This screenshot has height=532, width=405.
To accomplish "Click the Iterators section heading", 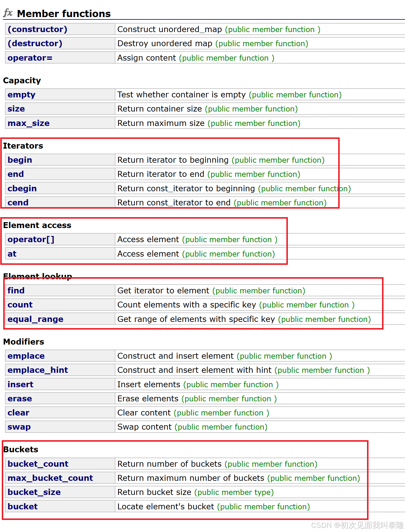I will click(23, 146).
